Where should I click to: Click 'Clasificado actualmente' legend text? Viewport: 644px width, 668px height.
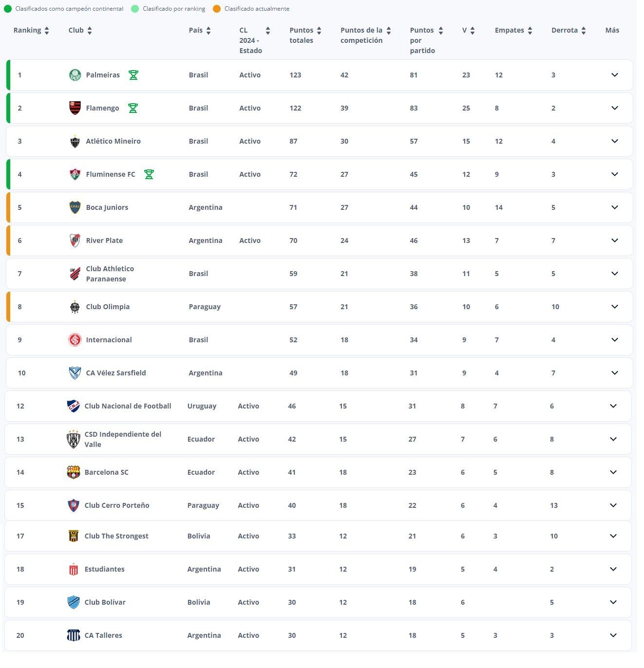click(257, 9)
